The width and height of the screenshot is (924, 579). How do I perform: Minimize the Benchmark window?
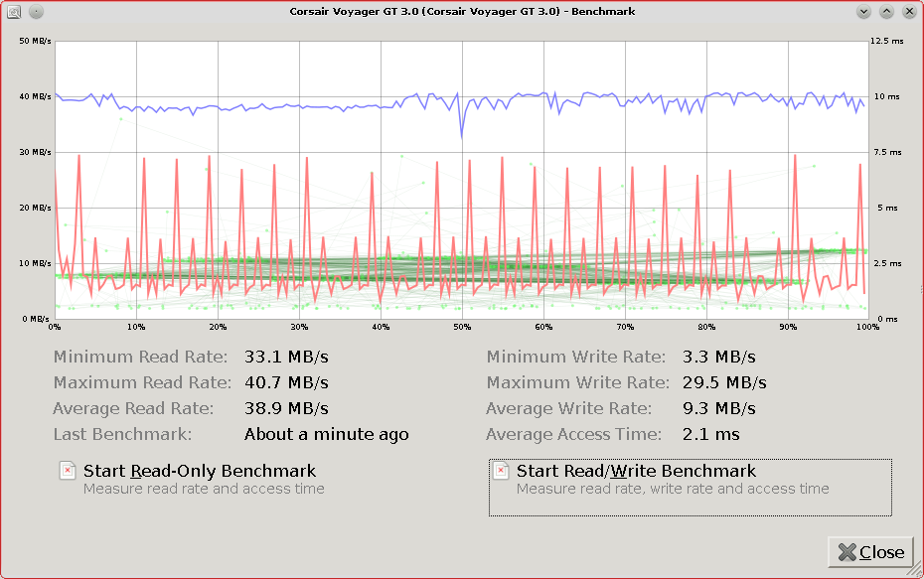coord(864,11)
